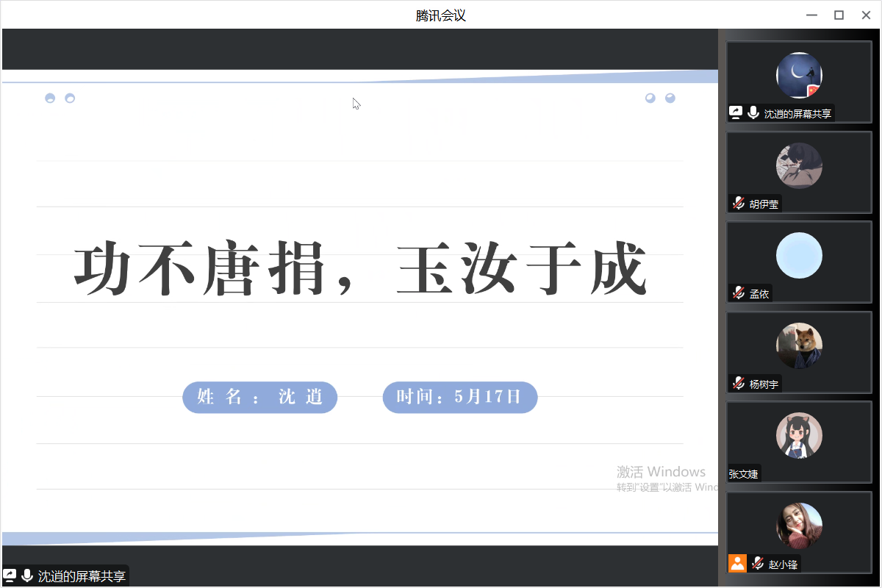
Task: Select 张文婕's cartoon girl avatar
Action: pyautogui.click(x=799, y=436)
